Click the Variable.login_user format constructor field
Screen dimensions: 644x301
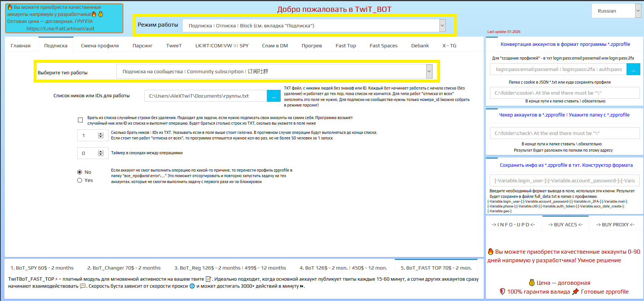(565, 180)
